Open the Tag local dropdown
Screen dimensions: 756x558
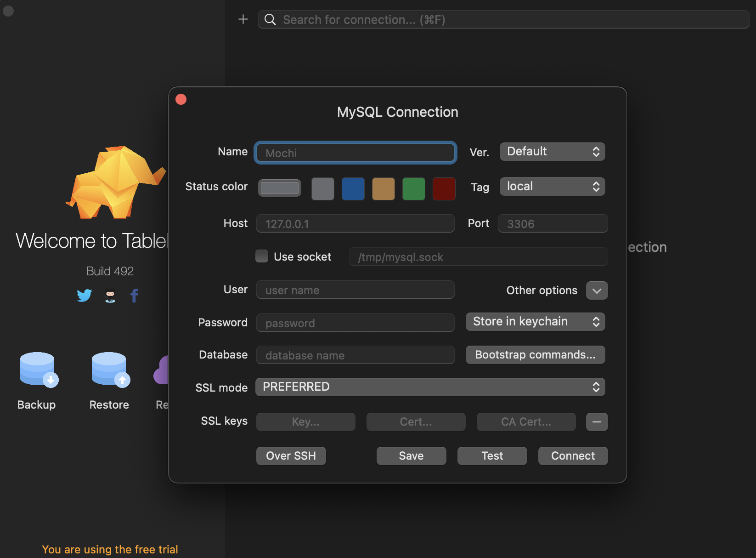click(552, 187)
